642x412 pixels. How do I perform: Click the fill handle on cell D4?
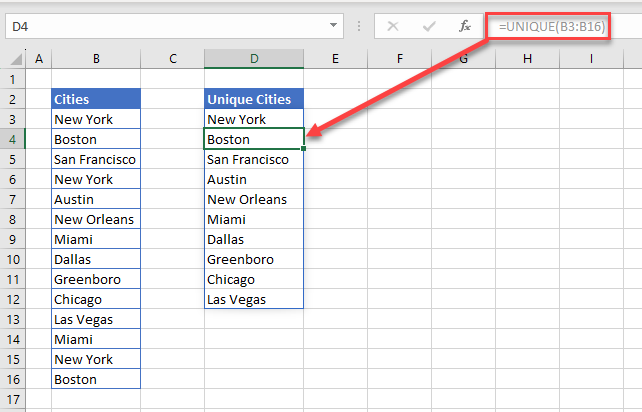tap(303, 149)
